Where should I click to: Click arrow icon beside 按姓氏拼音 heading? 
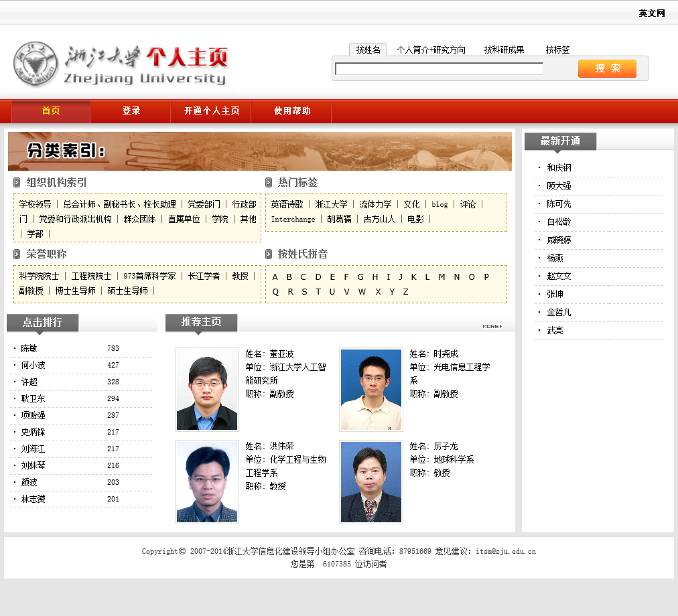[269, 254]
